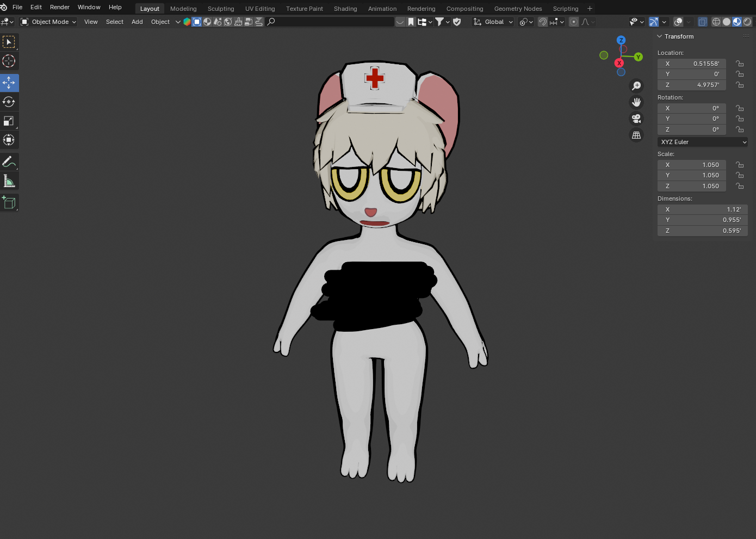Open the Render menu

[60, 7]
